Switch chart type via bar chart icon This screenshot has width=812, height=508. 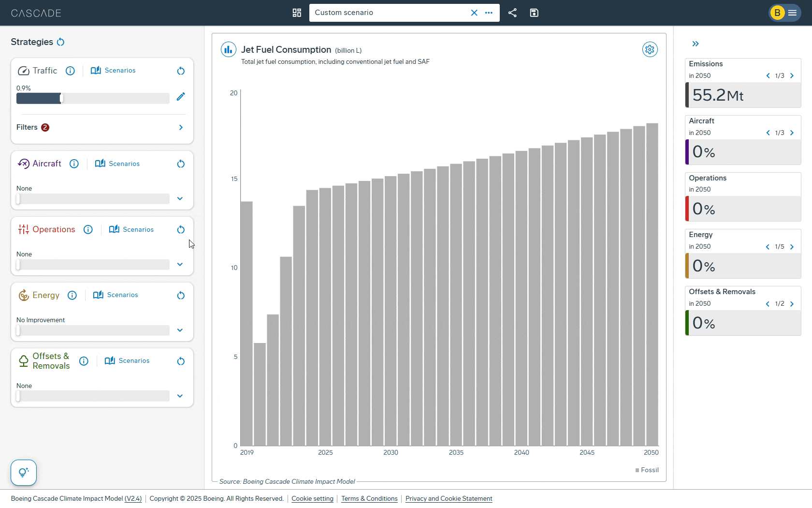[228, 49]
